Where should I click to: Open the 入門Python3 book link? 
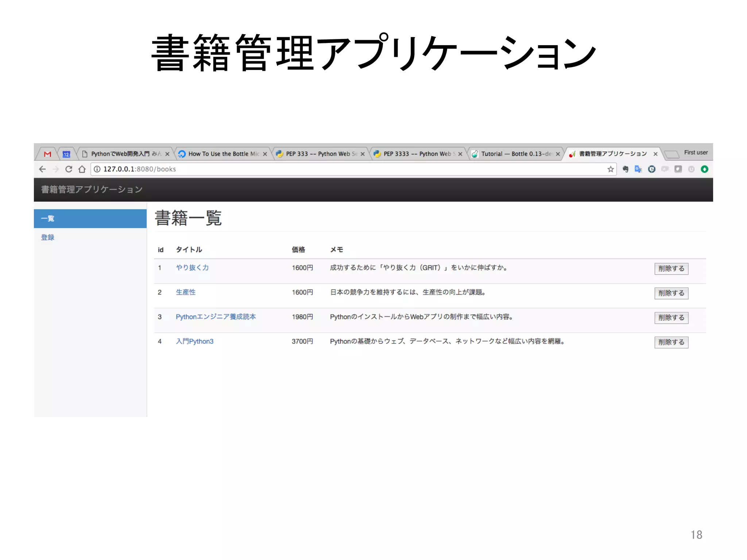click(195, 341)
